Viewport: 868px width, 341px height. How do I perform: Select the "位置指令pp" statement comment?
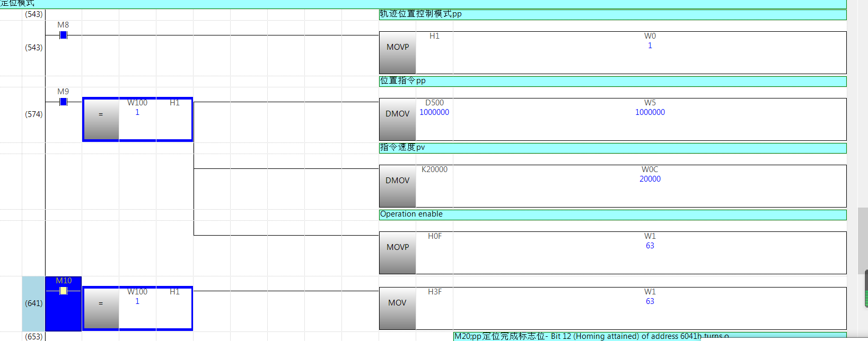tap(612, 81)
